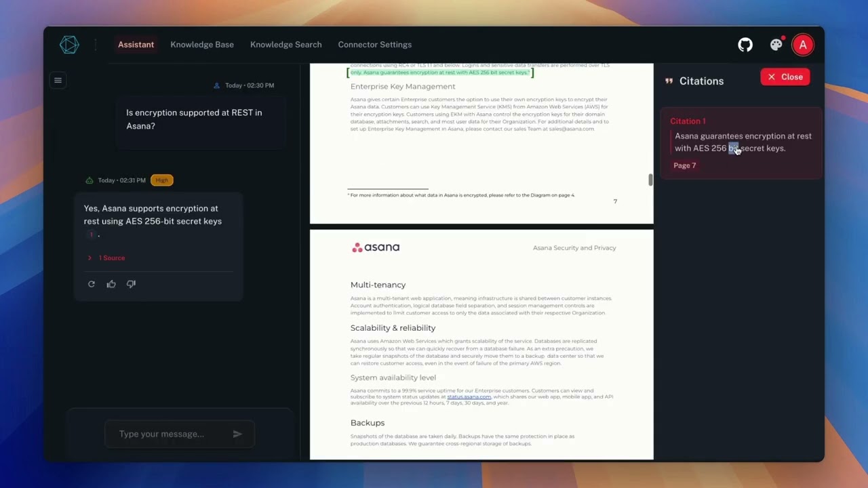The image size is (868, 488).
Task: Click the page number 7 in document
Action: point(615,201)
